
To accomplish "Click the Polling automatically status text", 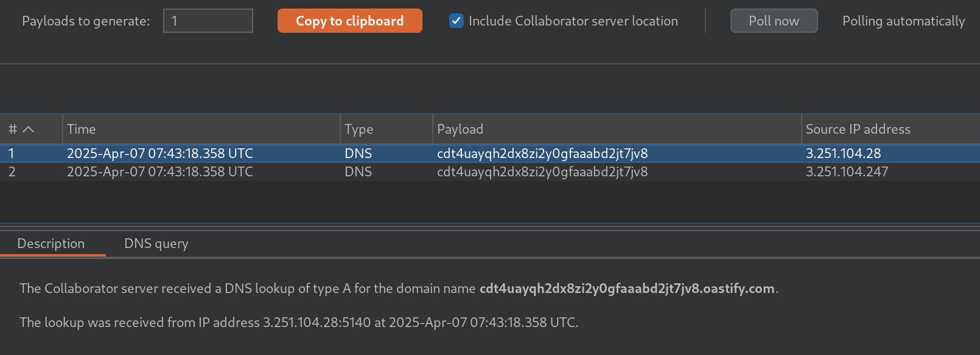I will click(903, 21).
